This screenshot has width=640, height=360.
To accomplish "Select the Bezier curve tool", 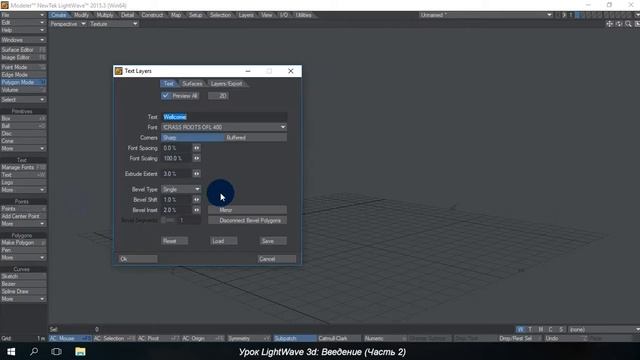I will (x=23, y=284).
